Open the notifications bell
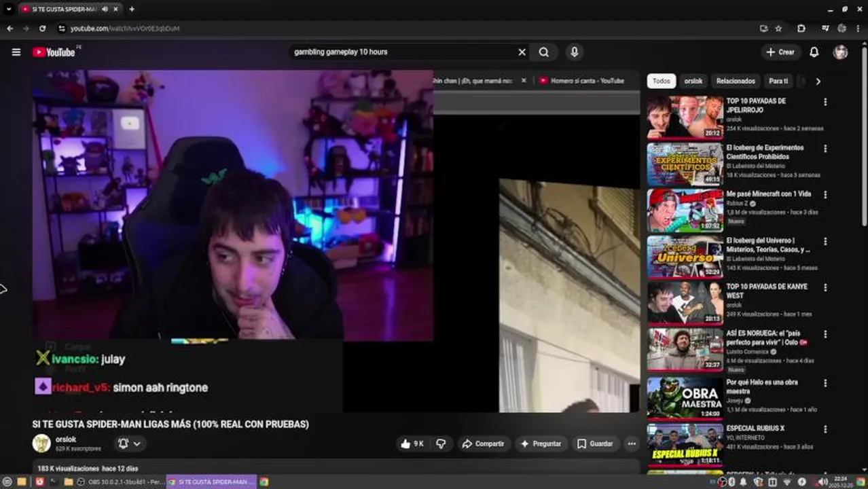The image size is (868, 489). 814,52
